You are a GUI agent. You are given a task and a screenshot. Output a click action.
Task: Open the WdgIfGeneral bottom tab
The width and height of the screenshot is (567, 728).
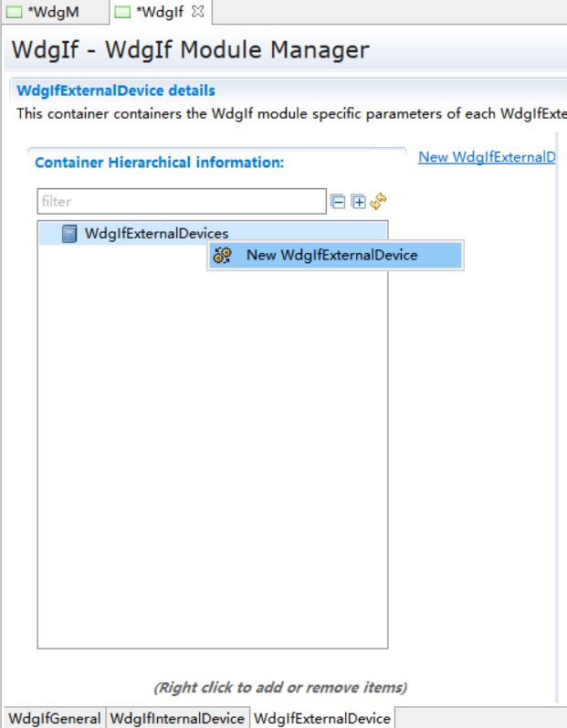pos(54,718)
